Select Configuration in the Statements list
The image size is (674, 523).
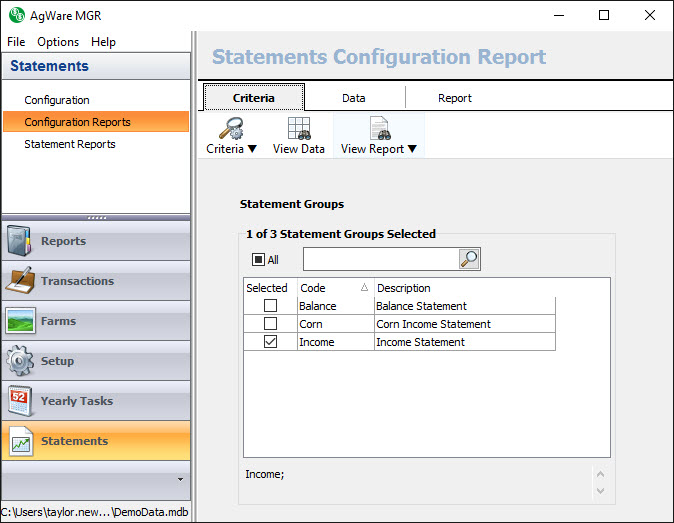[57, 100]
